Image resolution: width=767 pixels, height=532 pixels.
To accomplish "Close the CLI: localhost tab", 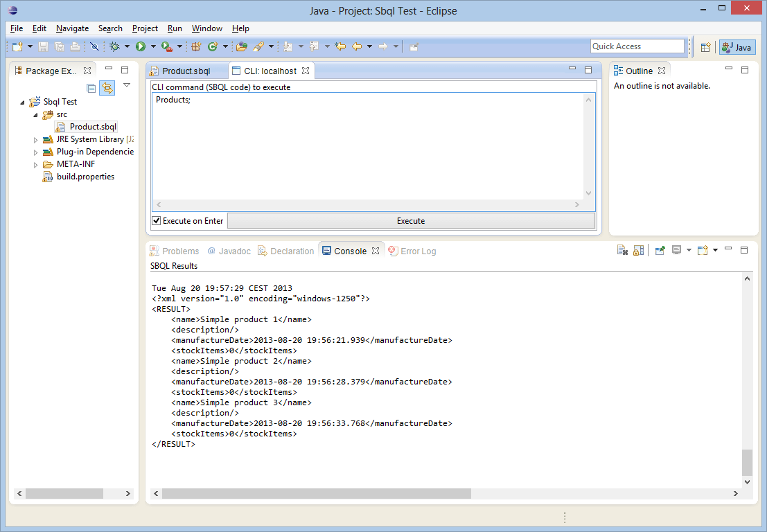I will coord(306,71).
